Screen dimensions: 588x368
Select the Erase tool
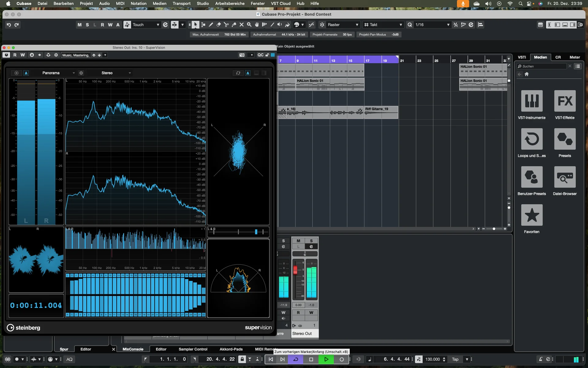(218, 25)
